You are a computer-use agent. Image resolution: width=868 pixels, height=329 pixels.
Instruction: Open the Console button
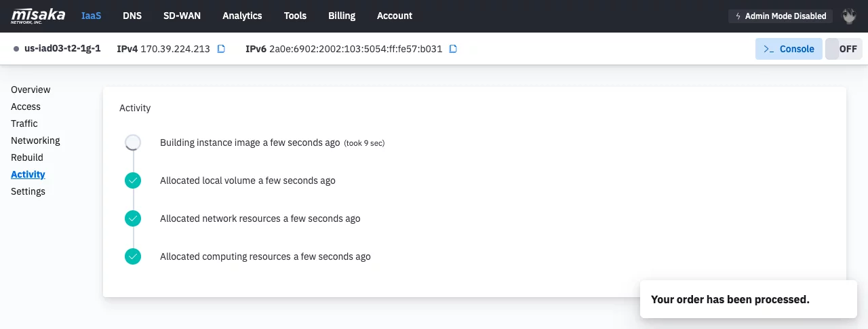pyautogui.click(x=789, y=49)
